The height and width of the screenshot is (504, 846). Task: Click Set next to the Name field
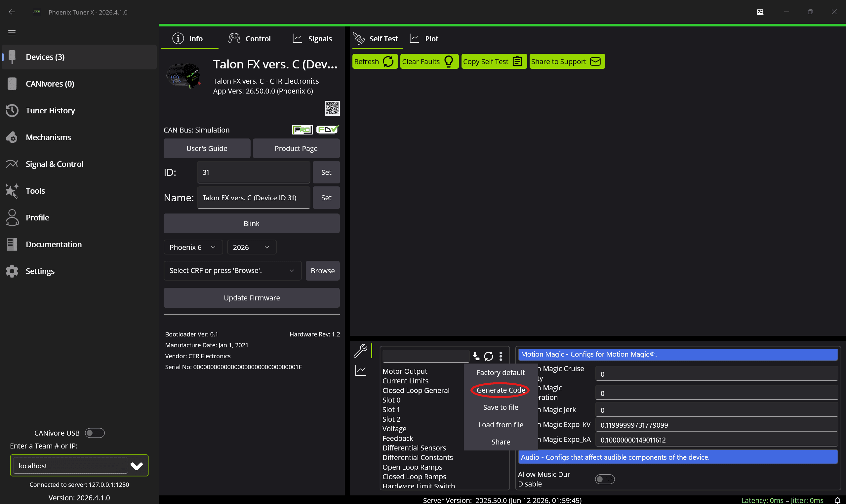[x=326, y=198]
